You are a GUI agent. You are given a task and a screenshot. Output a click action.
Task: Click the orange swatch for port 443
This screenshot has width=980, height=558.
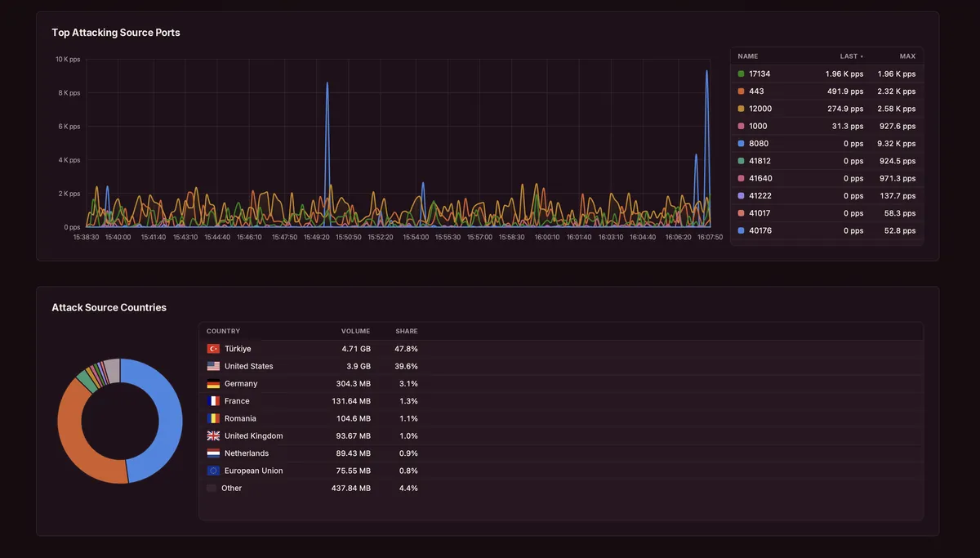coord(741,92)
